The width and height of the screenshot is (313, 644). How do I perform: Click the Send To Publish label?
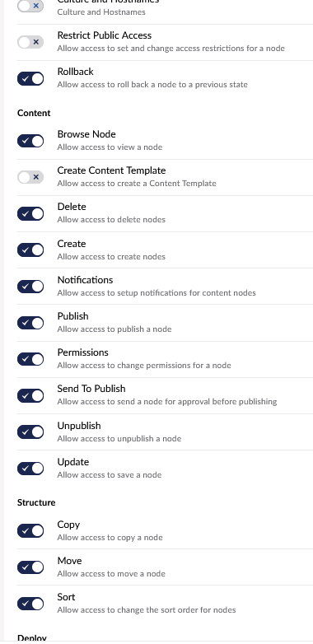click(91, 389)
